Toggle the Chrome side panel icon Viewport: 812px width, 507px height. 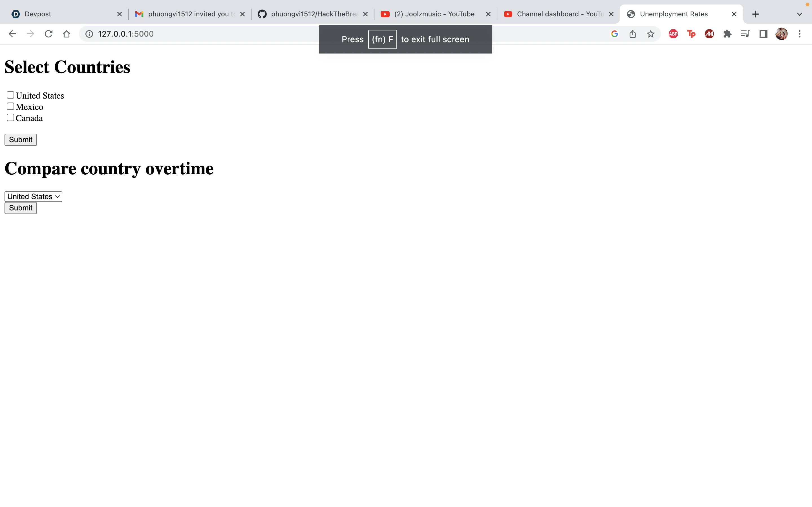tap(763, 34)
